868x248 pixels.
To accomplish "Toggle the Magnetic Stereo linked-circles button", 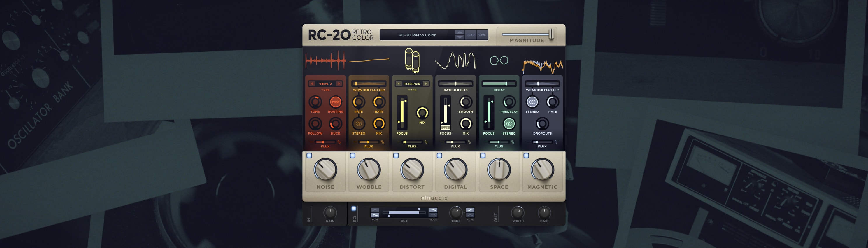I will click(532, 102).
